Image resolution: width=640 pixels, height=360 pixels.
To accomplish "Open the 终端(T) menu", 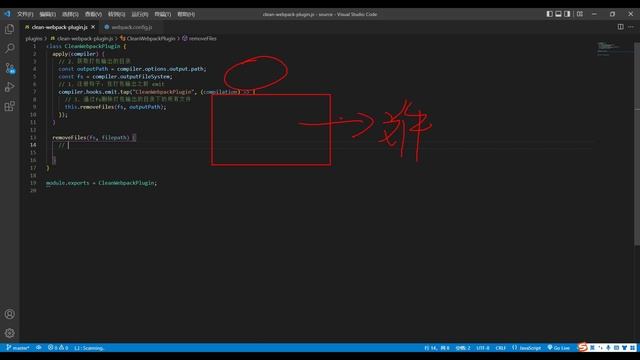I will tap(162, 14).
